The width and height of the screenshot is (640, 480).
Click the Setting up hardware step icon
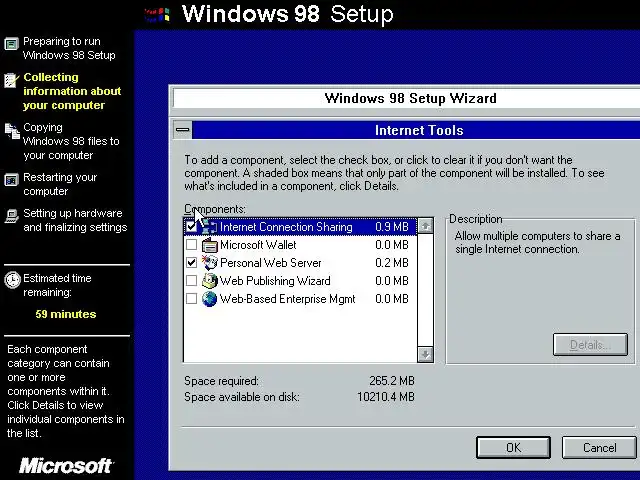point(11,216)
